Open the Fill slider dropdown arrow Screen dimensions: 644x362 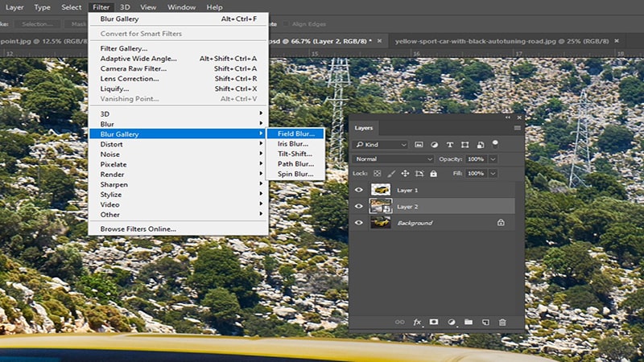[x=493, y=174]
